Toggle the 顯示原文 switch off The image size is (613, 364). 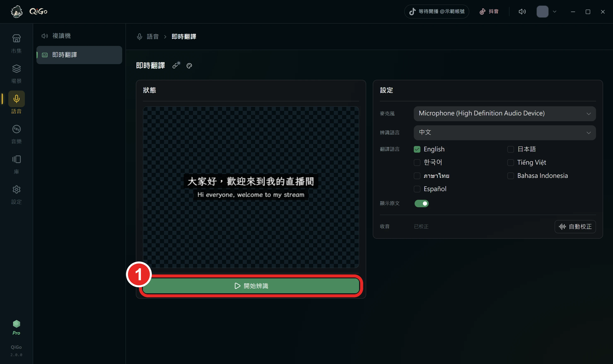(421, 203)
